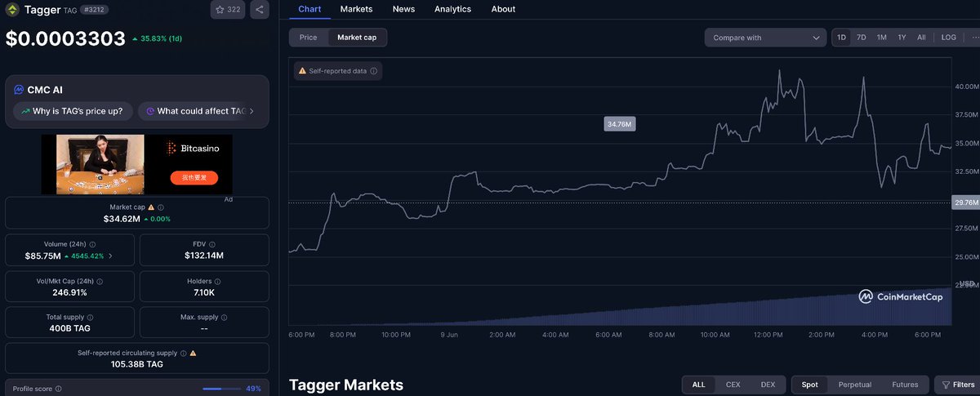980x396 pixels.
Task: Click circulating supply warning triangle icon
Action: [193, 354]
